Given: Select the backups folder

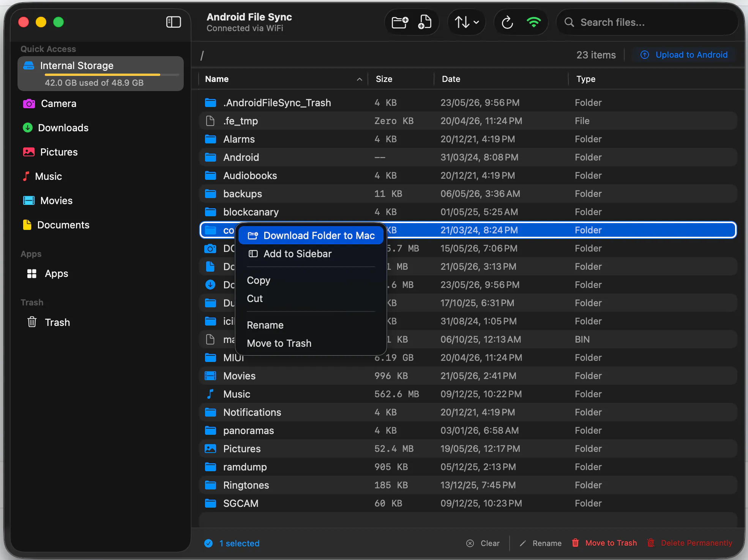Looking at the screenshot, I should 468,194.
